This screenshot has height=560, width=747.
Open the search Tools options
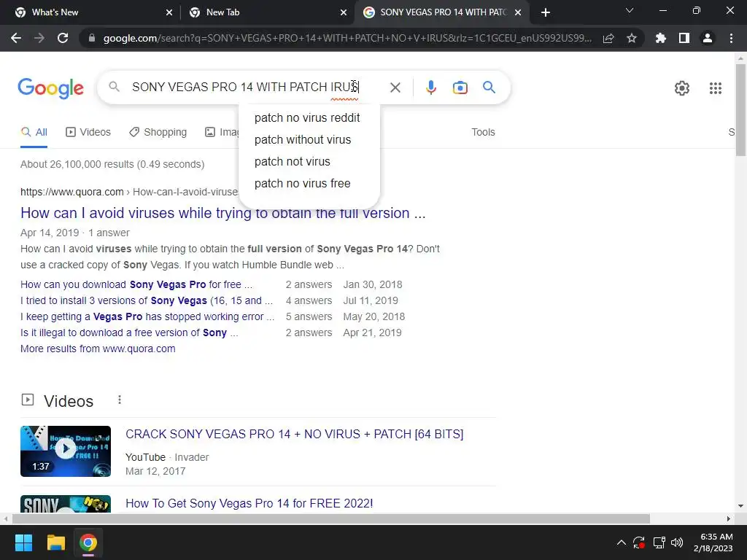(483, 133)
